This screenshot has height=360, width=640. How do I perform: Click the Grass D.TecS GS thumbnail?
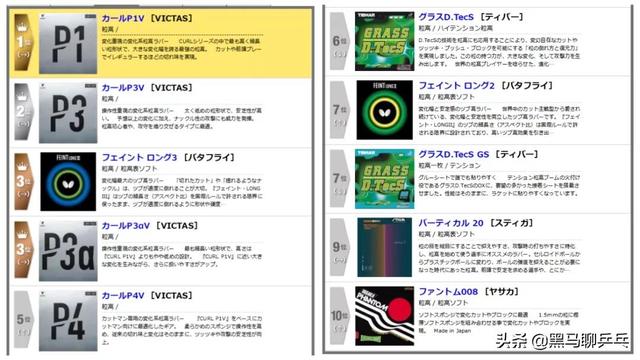pos(384,179)
